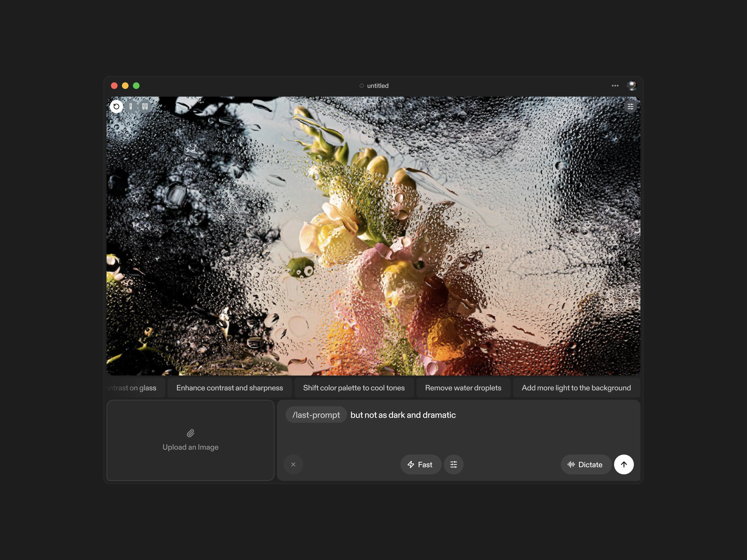Viewport: 747px width, 560px height.
Task: Click the 'untitled' document title
Action: (x=378, y=86)
